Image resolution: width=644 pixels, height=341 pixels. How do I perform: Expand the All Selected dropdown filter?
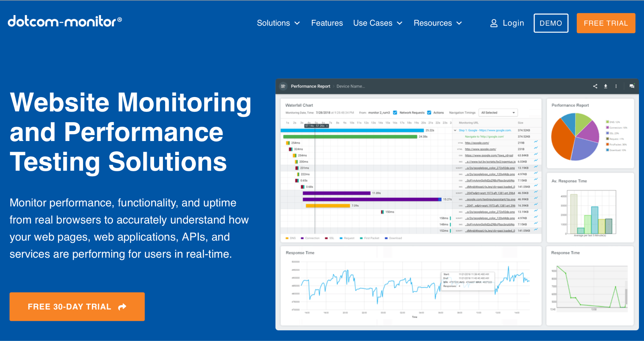point(497,111)
